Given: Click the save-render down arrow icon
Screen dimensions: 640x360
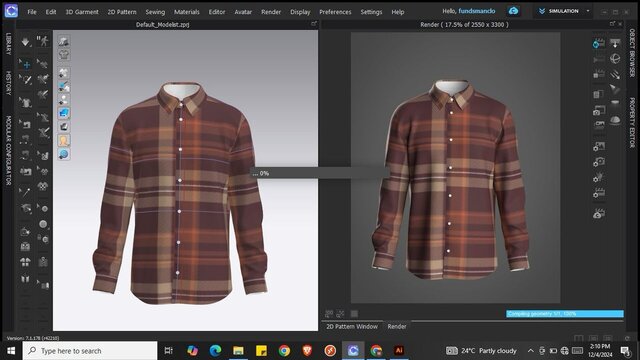Looking at the screenshot, I should tap(616, 43).
